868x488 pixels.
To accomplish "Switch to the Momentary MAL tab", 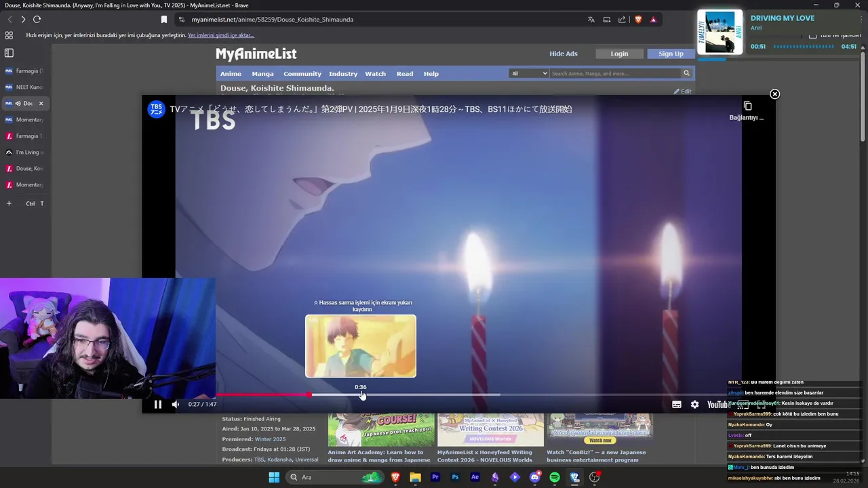I will pyautogui.click(x=24, y=119).
